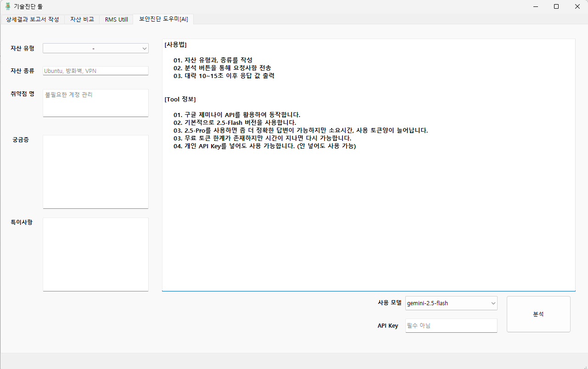Click inside the 특이사항 text area
This screenshot has height=369, width=588.
pos(95,254)
